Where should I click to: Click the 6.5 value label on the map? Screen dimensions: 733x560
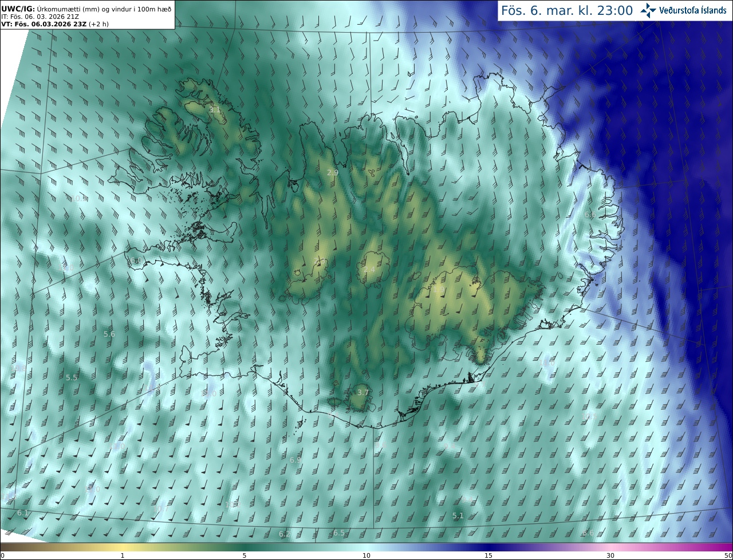click(x=339, y=533)
